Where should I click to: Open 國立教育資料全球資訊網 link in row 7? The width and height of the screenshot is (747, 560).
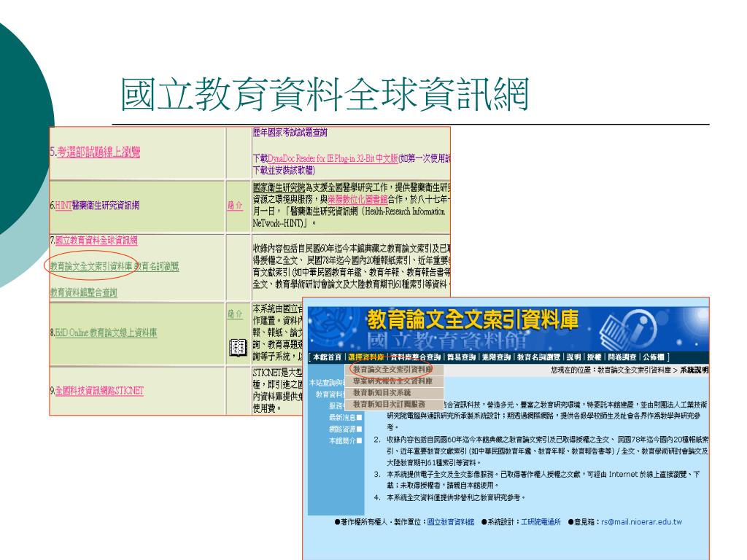coord(96,241)
